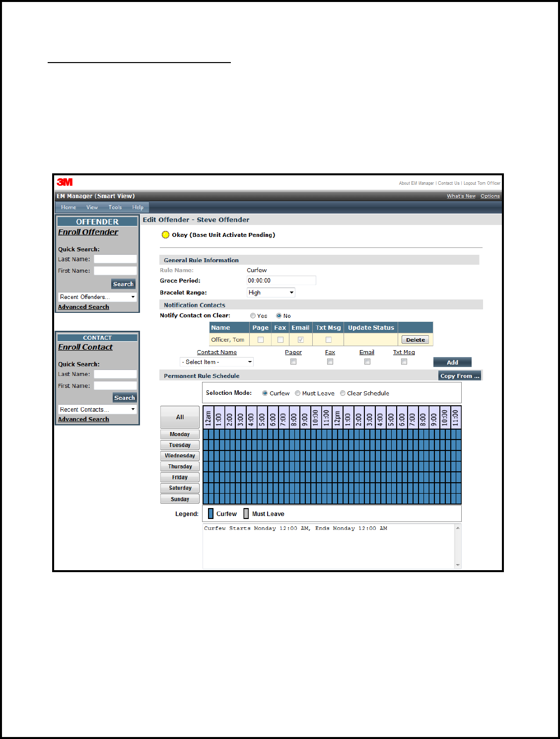Open the Help menu
560x739 pixels.
tap(138, 208)
